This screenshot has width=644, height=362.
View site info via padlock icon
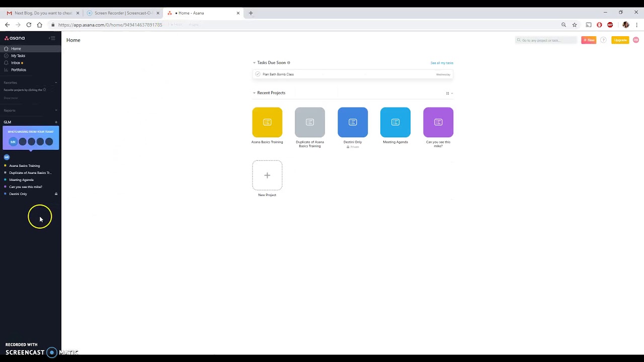[x=53, y=25]
